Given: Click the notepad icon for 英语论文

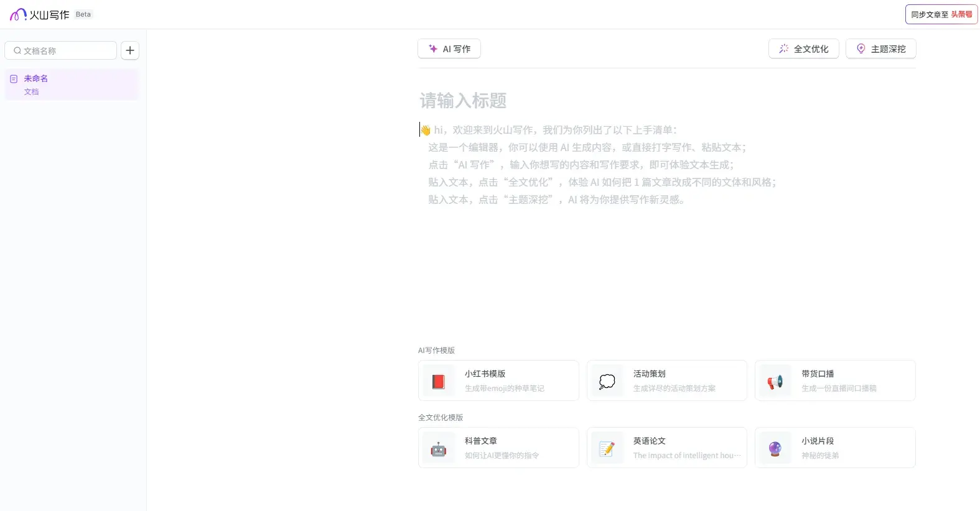Looking at the screenshot, I should coord(607,448).
